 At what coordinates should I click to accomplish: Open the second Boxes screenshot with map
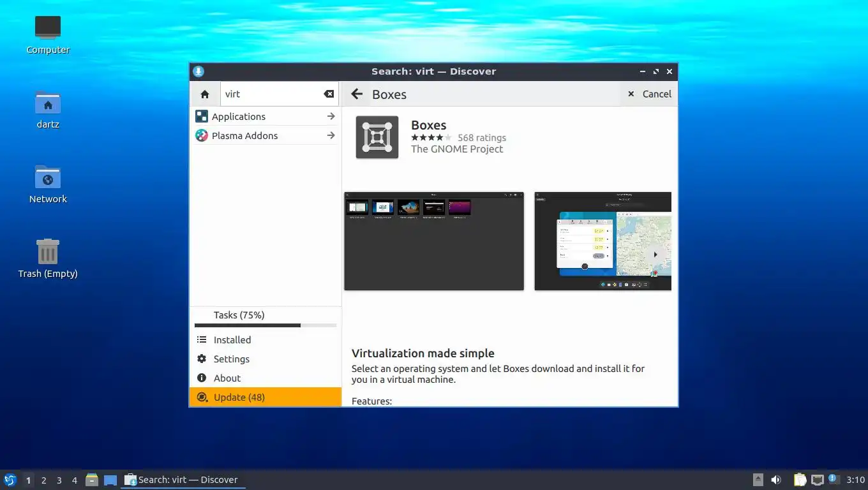coord(602,241)
